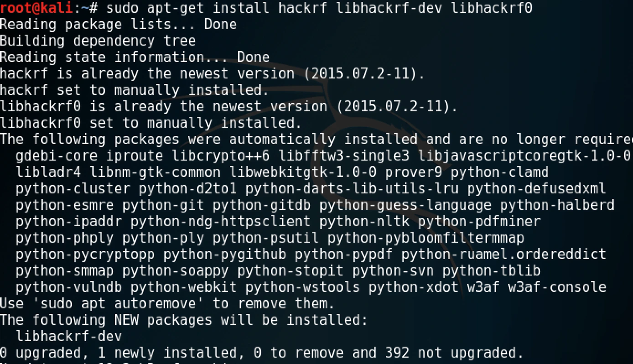Screen dimensions: 633x364
Task: Click the prover9 package name
Action: point(413,172)
